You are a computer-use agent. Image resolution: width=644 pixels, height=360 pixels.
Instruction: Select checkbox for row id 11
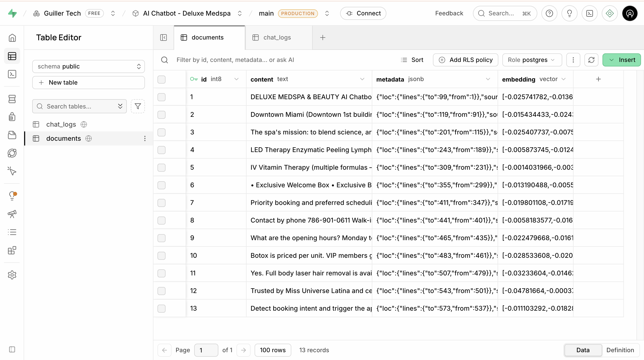[162, 273]
